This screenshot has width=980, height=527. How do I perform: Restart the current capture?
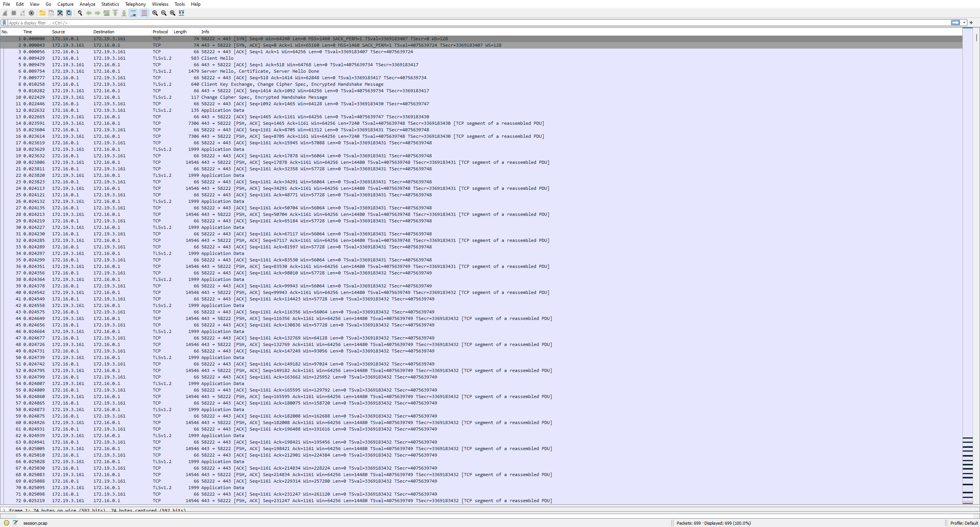(x=23, y=13)
